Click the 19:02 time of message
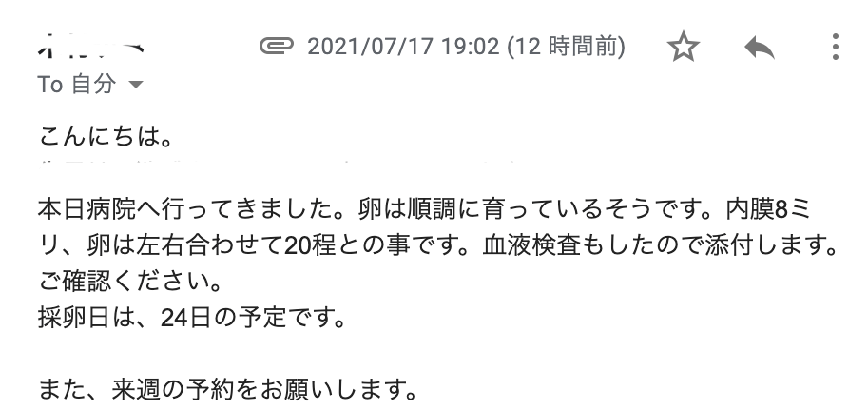 (x=470, y=47)
